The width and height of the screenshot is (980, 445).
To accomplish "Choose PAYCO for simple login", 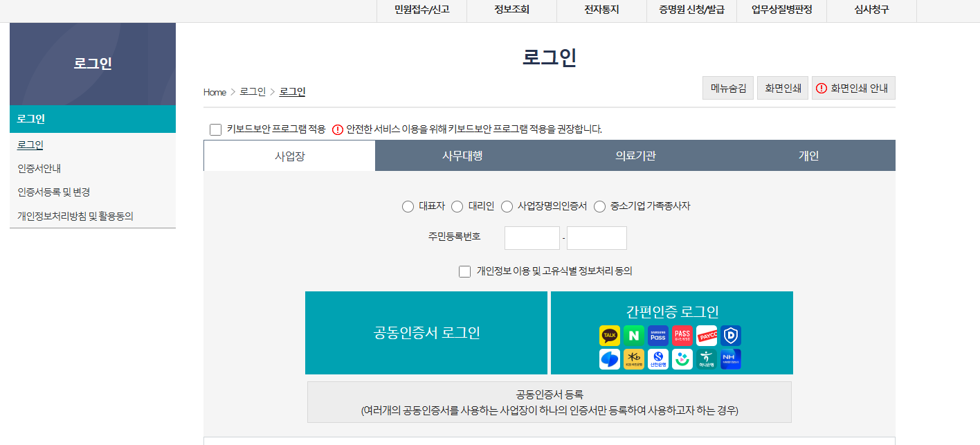I will [707, 336].
